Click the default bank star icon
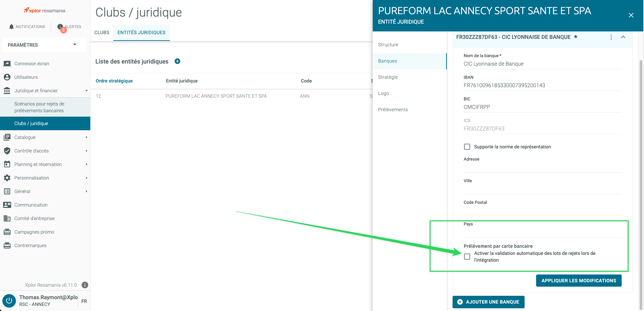 tap(576, 37)
